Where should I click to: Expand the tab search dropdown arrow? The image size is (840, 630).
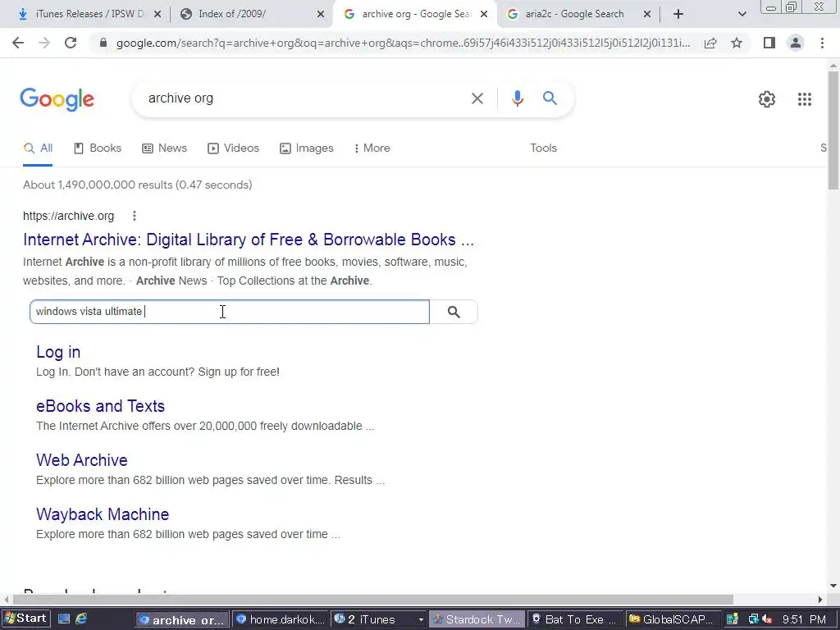742,15
